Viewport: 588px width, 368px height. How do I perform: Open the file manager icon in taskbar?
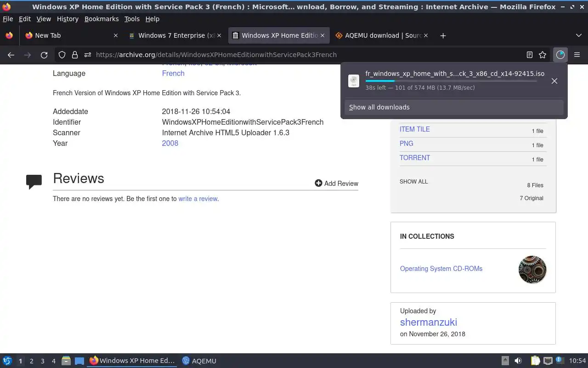[66, 361]
